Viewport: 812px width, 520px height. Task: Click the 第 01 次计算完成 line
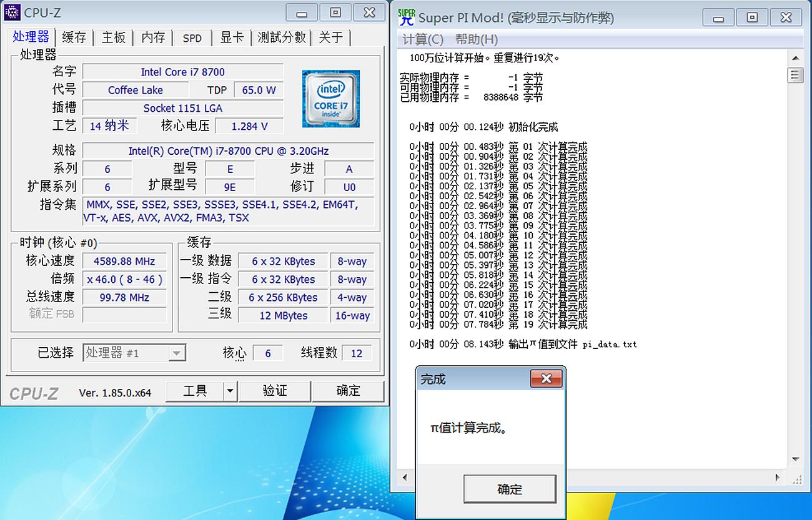[498, 147]
